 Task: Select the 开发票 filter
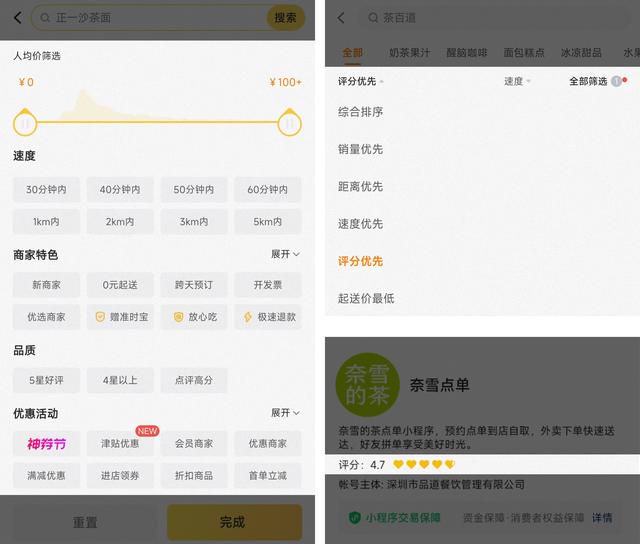point(268,285)
